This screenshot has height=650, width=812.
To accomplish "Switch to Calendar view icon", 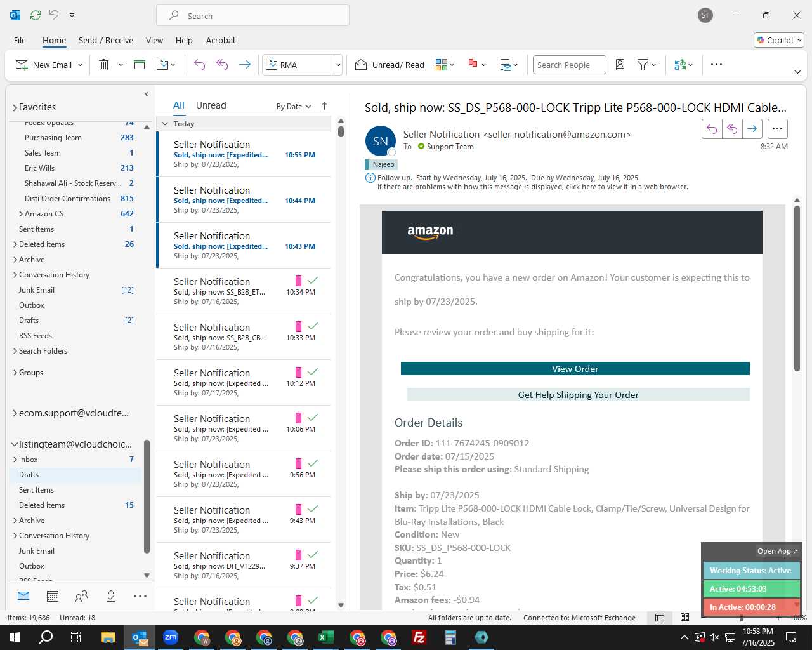I will tap(53, 596).
